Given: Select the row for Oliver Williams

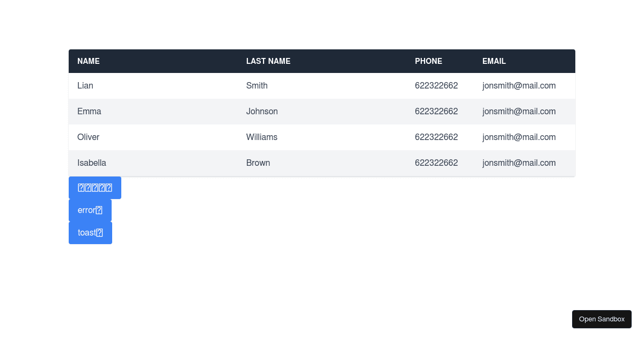Looking at the screenshot, I should (322, 137).
